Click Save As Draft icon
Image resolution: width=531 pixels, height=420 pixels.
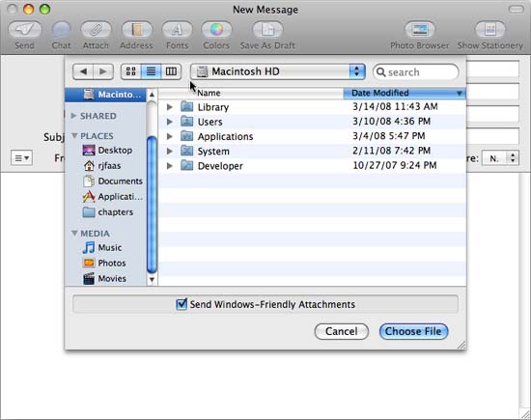coord(267,30)
